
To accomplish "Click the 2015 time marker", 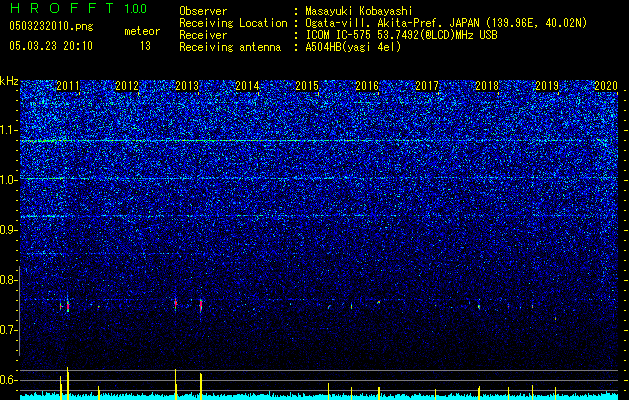I will click(307, 85).
